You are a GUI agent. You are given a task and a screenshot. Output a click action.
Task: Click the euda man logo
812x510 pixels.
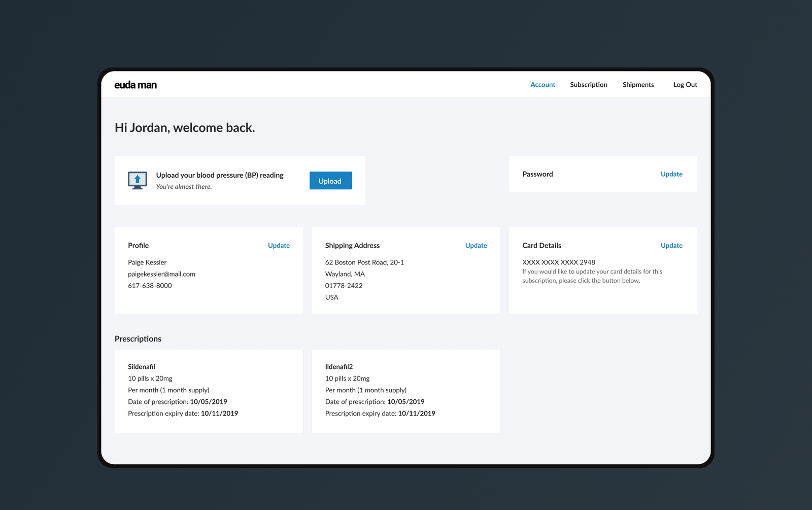pos(136,85)
